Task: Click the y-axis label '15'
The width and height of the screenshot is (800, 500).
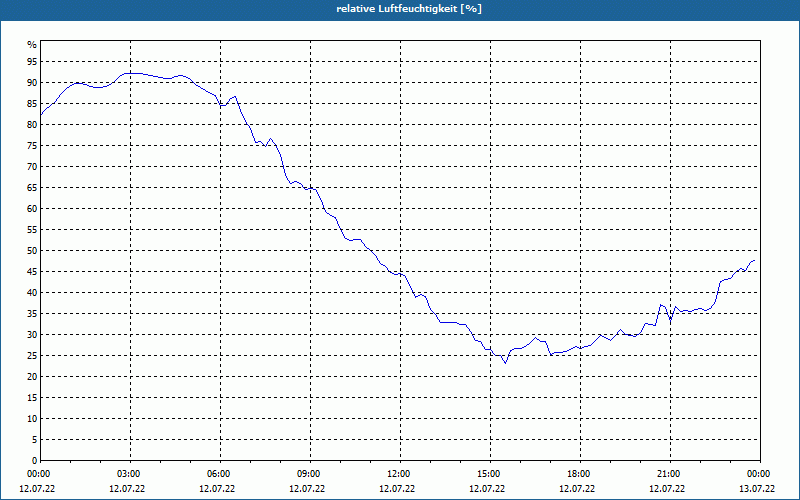Action: 32,397
